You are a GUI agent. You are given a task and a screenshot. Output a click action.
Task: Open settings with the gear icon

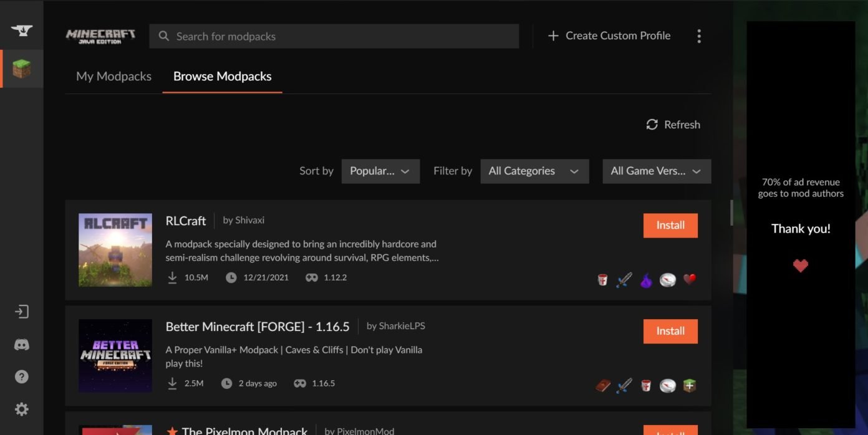(22, 409)
